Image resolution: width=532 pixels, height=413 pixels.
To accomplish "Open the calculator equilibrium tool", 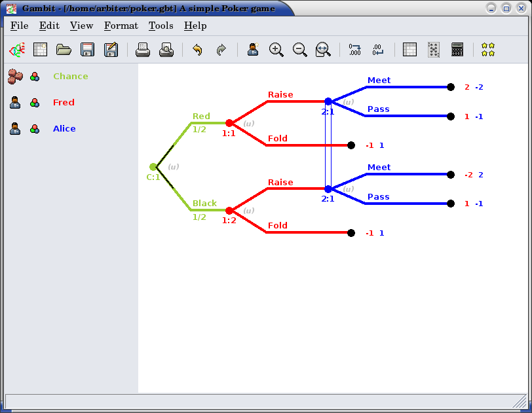I will pyautogui.click(x=457, y=50).
